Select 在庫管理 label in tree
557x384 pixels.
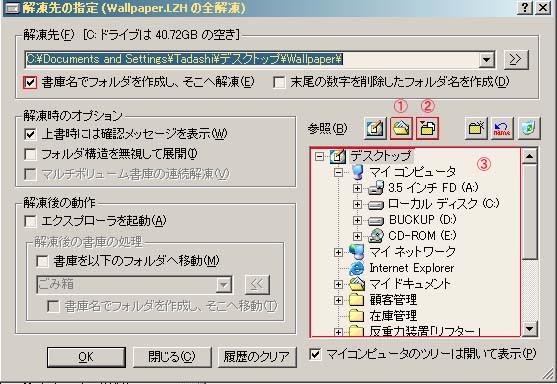coord(393,315)
